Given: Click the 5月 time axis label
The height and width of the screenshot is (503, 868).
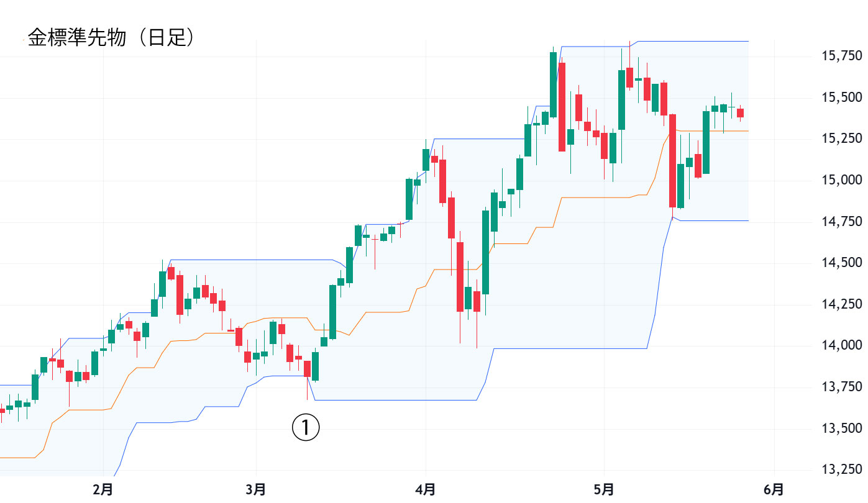Looking at the screenshot, I should coord(604,490).
